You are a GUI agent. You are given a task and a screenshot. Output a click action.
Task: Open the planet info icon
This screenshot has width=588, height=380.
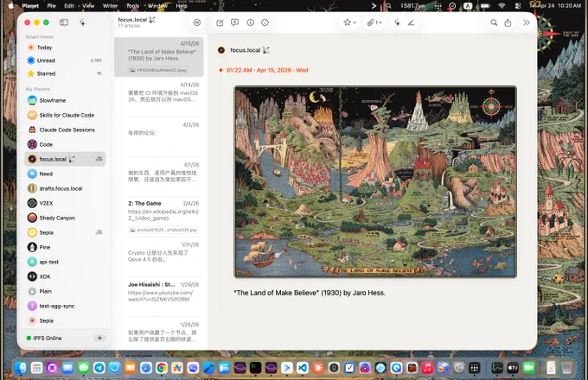pos(250,22)
